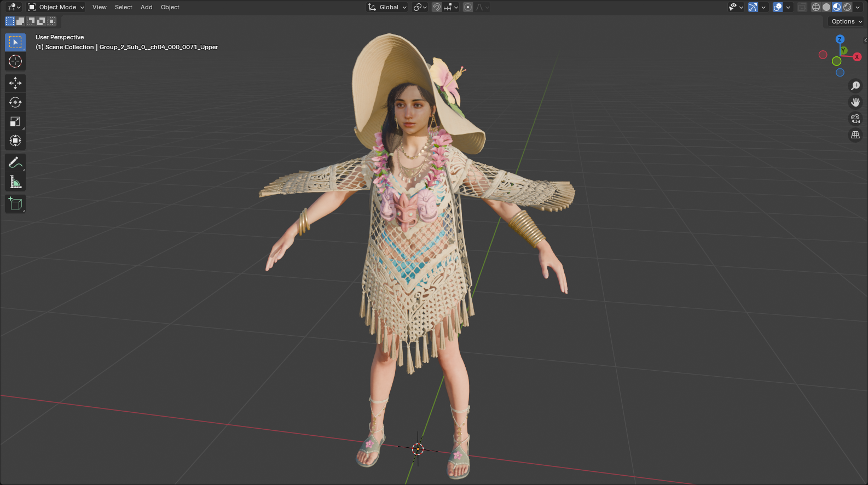Screen dimensions: 868x485
Task: Open the shading options dropdown
Action: [x=858, y=7]
